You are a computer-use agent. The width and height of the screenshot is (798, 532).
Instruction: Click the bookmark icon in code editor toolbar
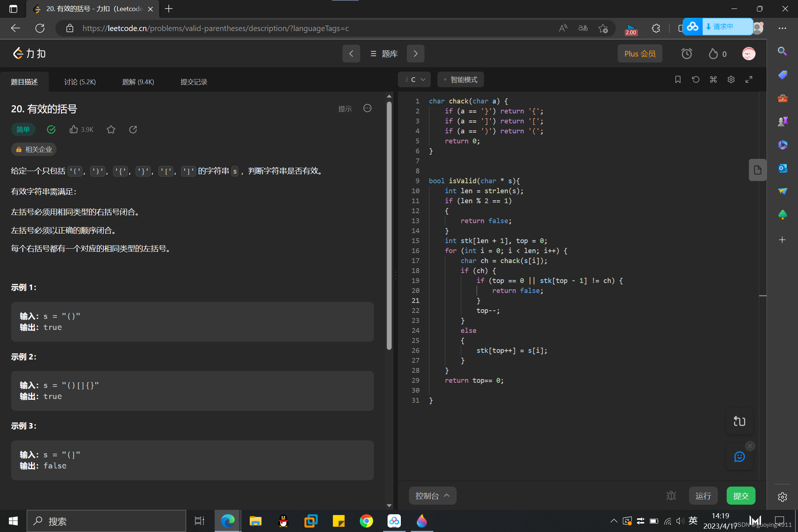(x=678, y=79)
